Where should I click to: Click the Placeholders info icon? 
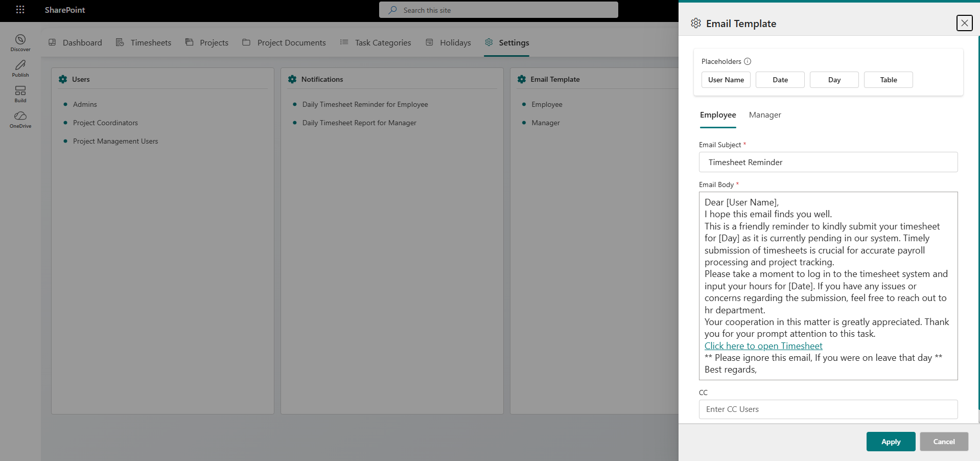click(748, 61)
